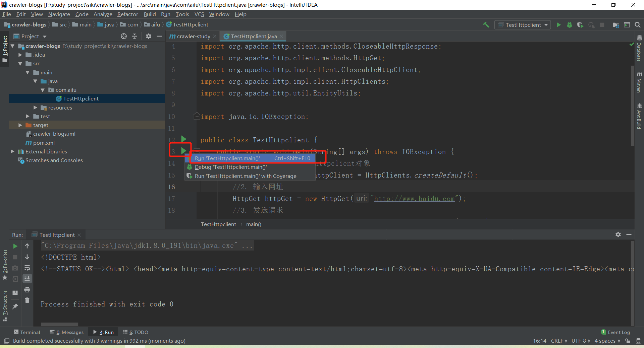Expand the External Libraries node
Screen dimensions: 644x348
click(13, 151)
